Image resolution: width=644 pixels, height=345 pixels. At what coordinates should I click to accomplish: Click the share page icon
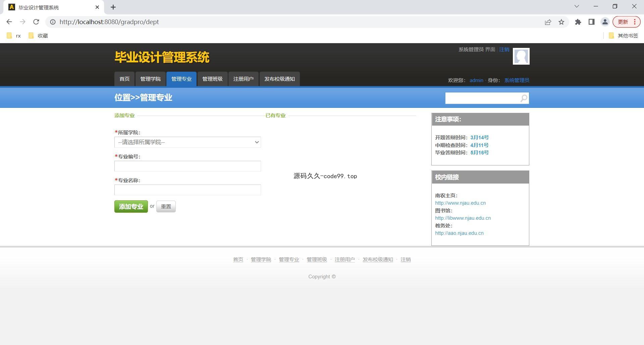548,22
